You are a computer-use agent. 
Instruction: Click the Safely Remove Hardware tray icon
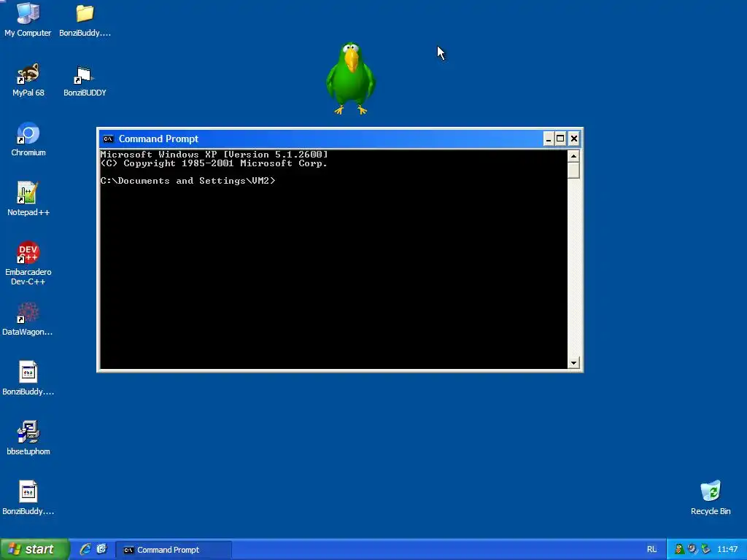click(705, 549)
